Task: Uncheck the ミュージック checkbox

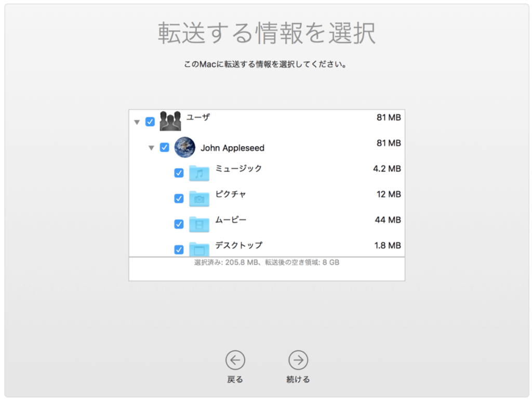Action: pos(179,173)
